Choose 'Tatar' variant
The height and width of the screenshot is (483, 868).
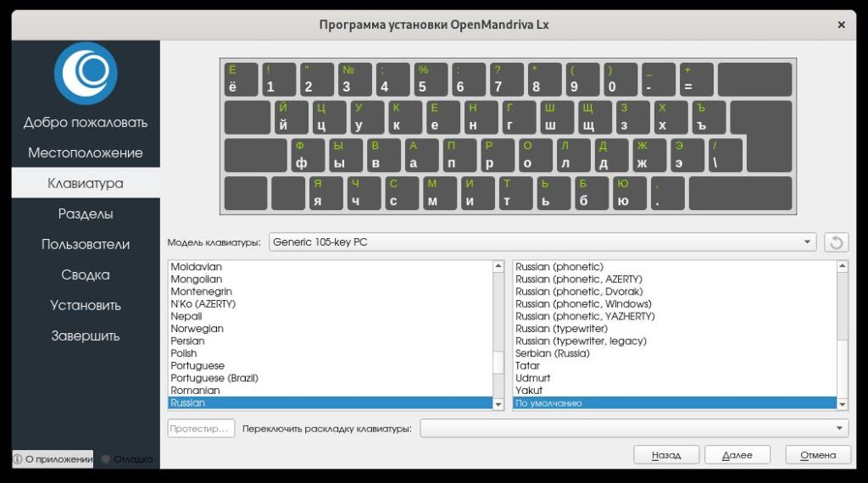[x=675, y=365]
